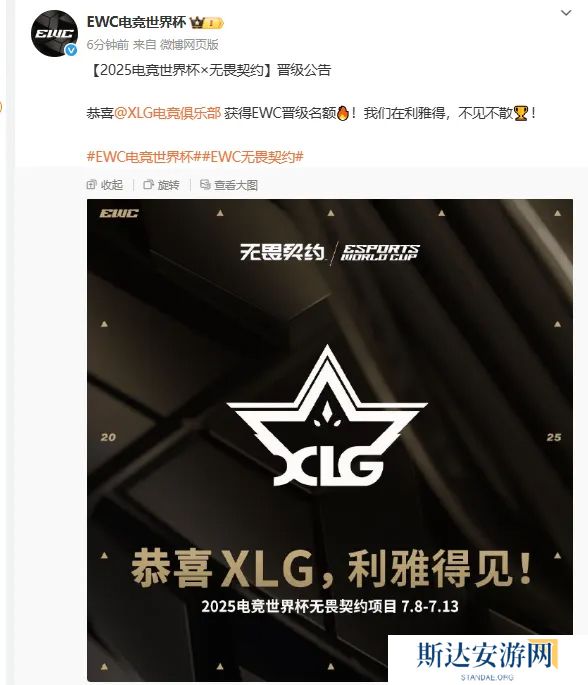
Task: Open the #EWC无畏契约# hashtag topic
Action: tap(252, 156)
